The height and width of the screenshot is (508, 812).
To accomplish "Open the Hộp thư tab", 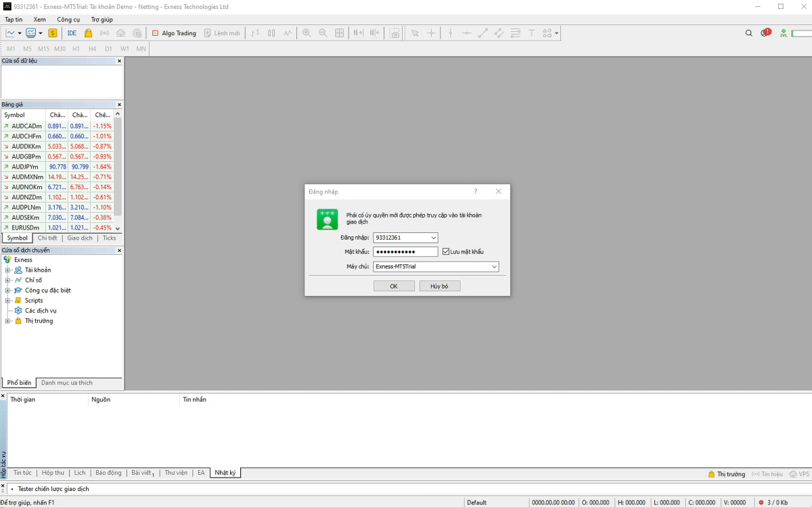I will pyautogui.click(x=53, y=473).
